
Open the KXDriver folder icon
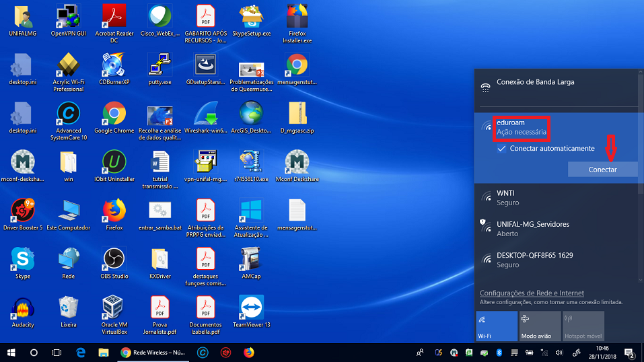[x=159, y=263]
